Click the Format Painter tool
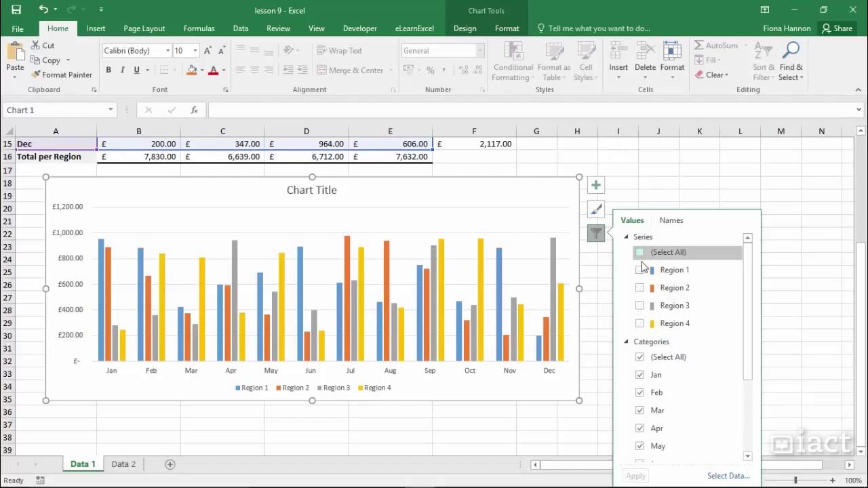The image size is (868, 488). pos(61,75)
